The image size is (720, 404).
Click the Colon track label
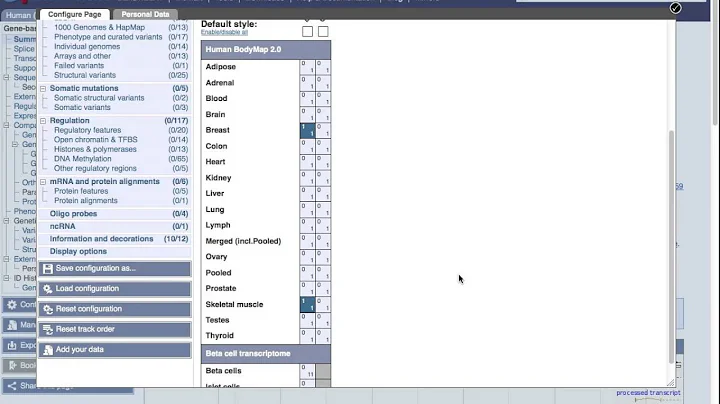pos(216,146)
